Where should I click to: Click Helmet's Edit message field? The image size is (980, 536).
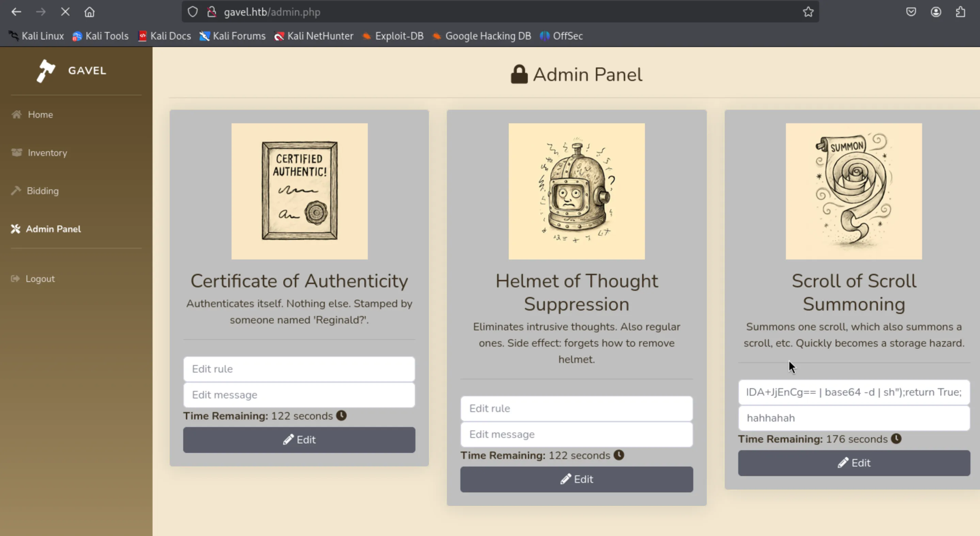click(x=576, y=435)
